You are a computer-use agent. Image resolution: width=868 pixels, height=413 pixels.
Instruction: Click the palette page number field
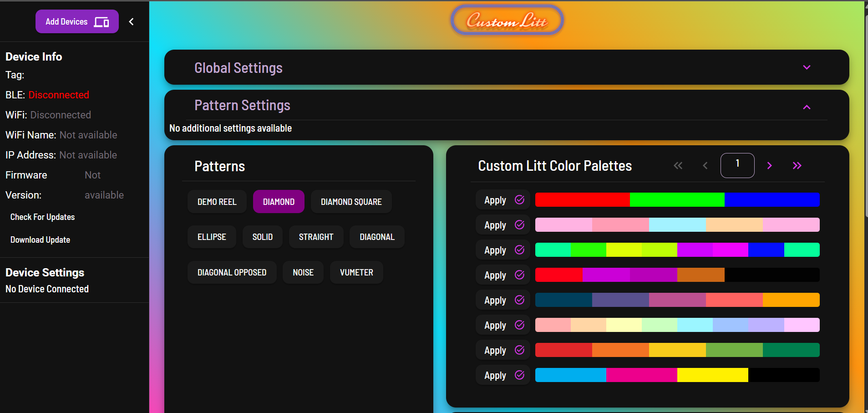[737, 165]
